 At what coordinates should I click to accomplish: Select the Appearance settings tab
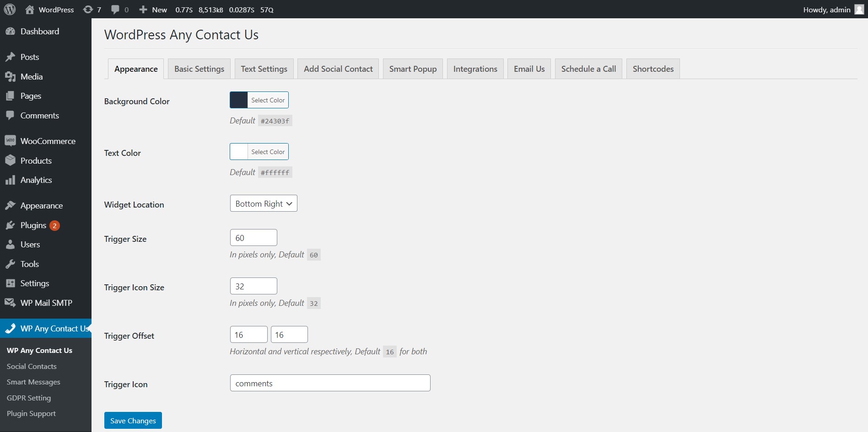pos(136,69)
